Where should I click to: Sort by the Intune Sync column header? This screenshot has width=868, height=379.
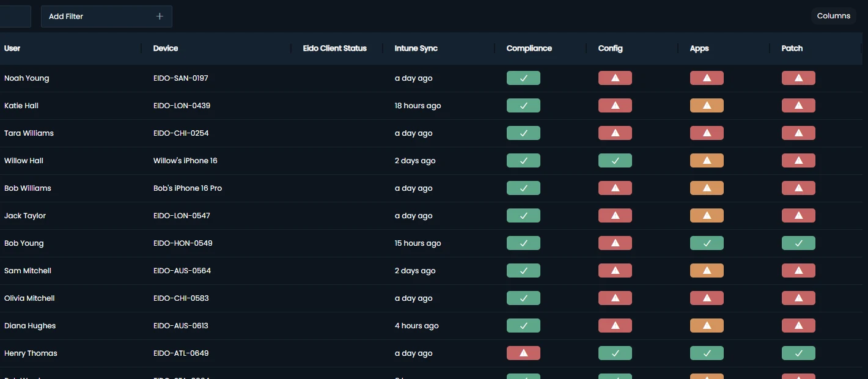click(x=416, y=48)
